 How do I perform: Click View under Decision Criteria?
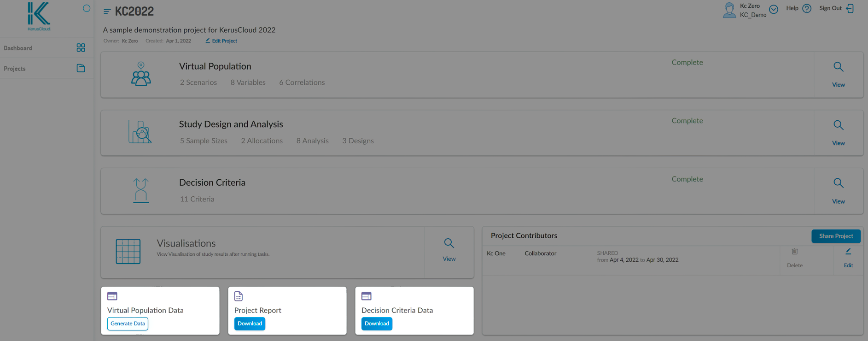point(839,202)
